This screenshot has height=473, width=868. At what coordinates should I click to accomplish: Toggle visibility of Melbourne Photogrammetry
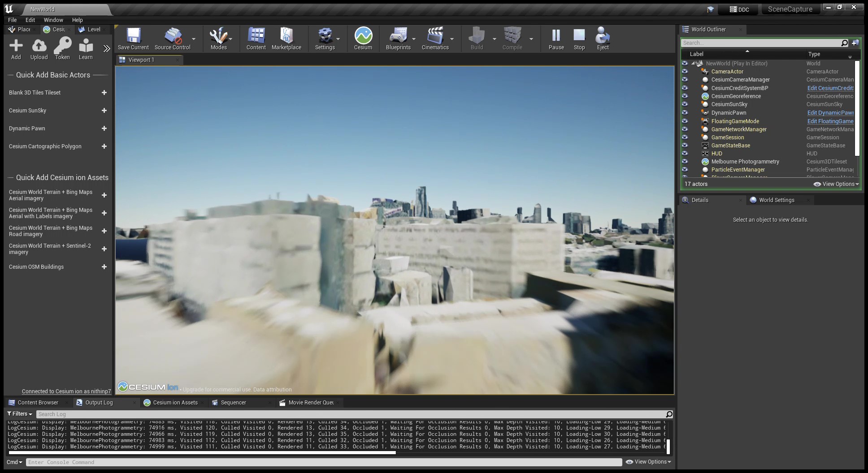pos(685,162)
